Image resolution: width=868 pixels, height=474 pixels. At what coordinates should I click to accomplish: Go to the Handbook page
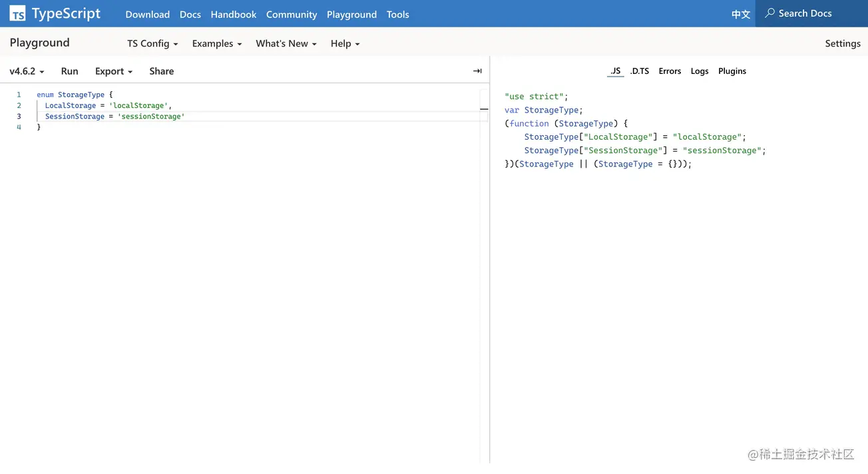pyautogui.click(x=234, y=14)
